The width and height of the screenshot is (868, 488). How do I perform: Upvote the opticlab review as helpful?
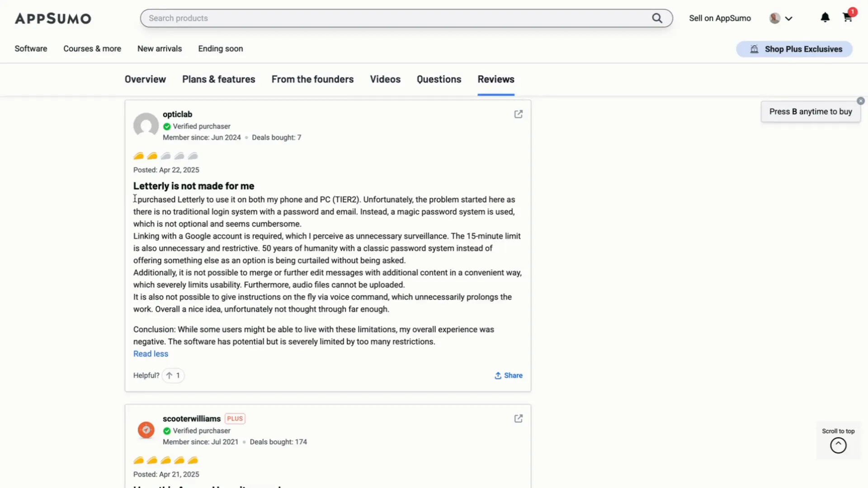pos(173,375)
